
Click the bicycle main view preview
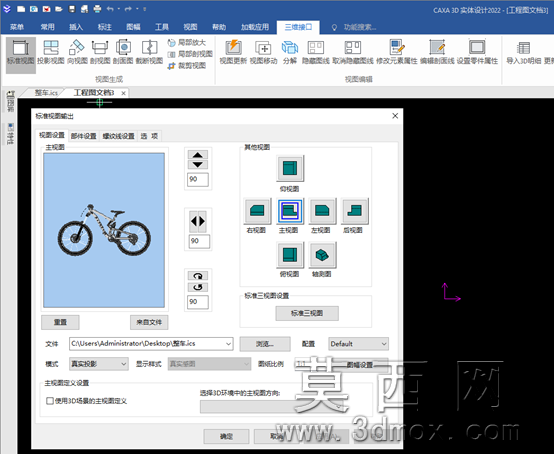(x=104, y=230)
